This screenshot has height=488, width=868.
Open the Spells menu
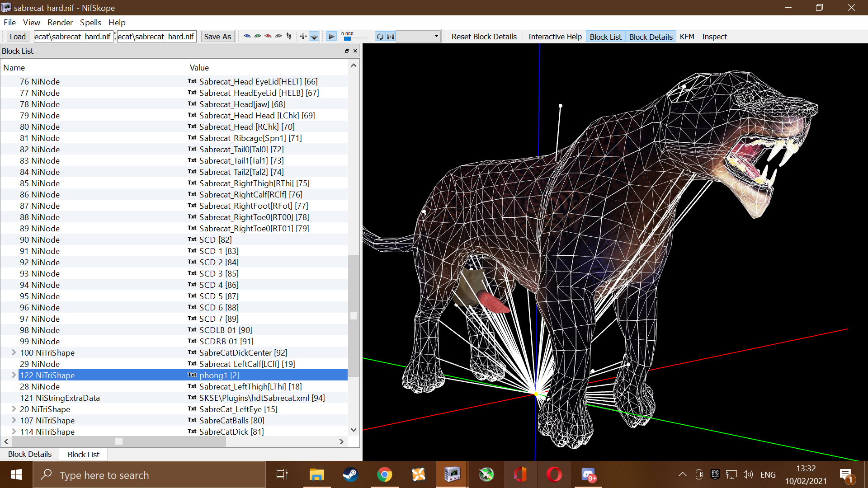point(90,23)
